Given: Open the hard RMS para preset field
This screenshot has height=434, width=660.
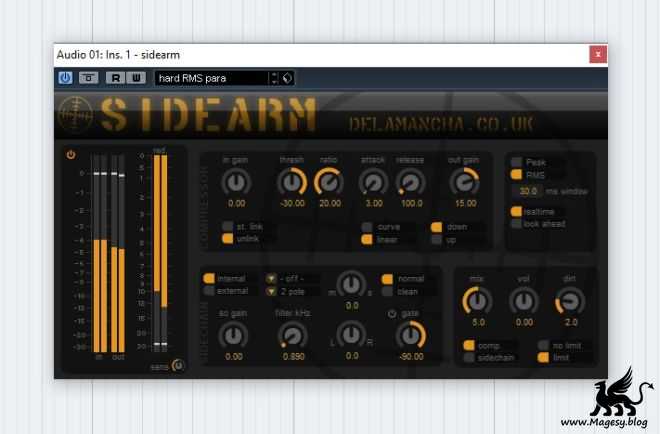Looking at the screenshot, I should point(211,78).
